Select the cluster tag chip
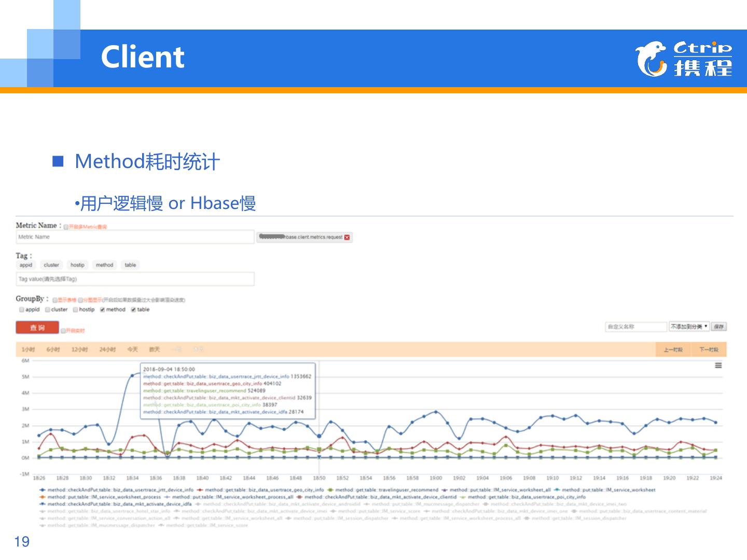 click(51, 265)
